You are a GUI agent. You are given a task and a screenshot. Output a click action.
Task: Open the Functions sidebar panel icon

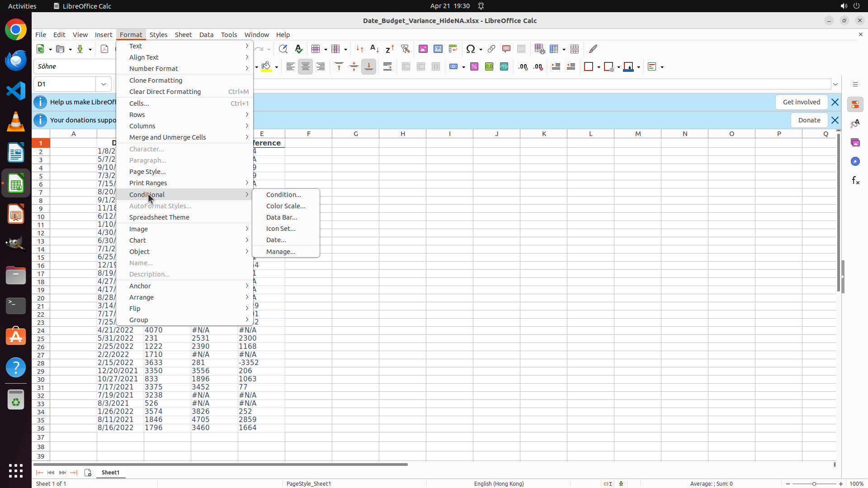855,181
